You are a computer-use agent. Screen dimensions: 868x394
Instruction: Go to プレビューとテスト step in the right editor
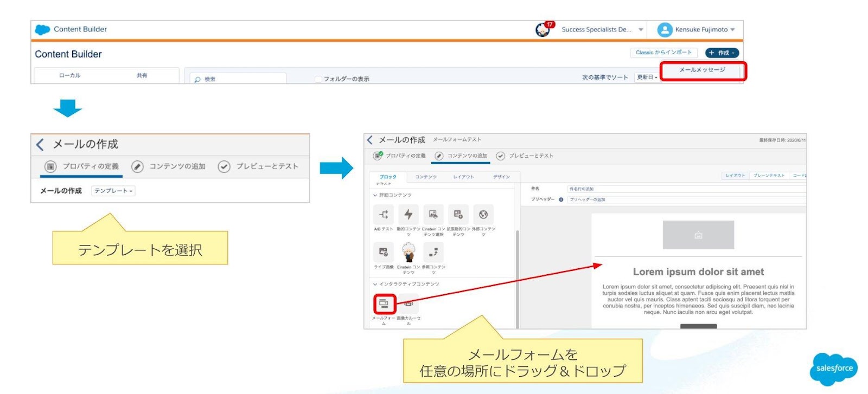525,156
